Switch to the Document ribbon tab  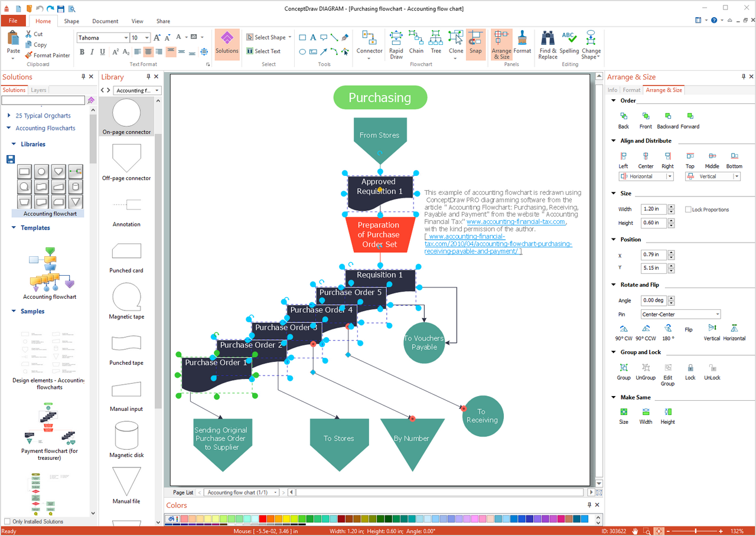coord(105,21)
